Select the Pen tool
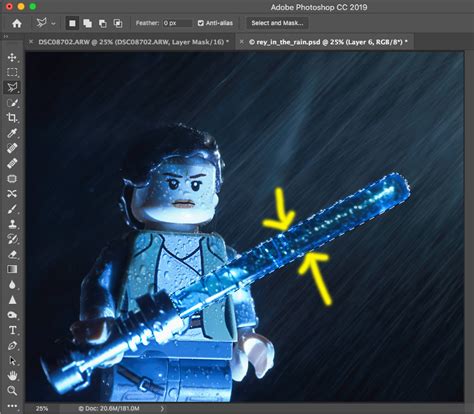Viewport: 474px width, 414px height. 12,346
